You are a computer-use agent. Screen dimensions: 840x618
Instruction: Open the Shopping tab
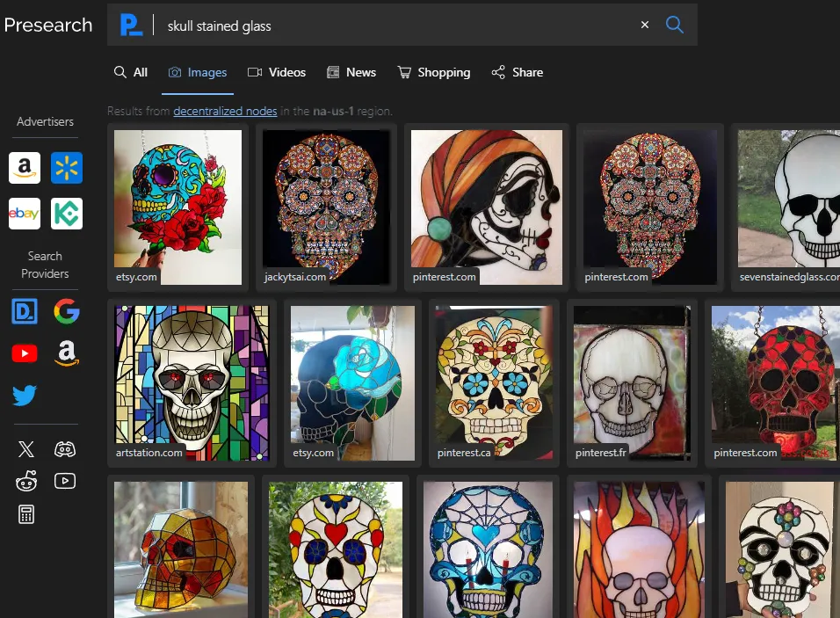pyautogui.click(x=434, y=72)
